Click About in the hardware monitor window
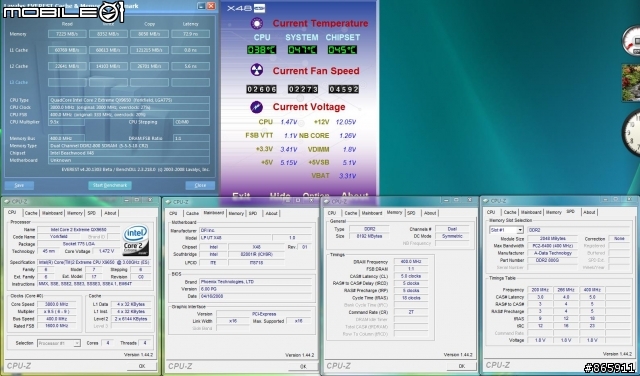This screenshot has height=376, width=640. pyautogui.click(x=355, y=196)
